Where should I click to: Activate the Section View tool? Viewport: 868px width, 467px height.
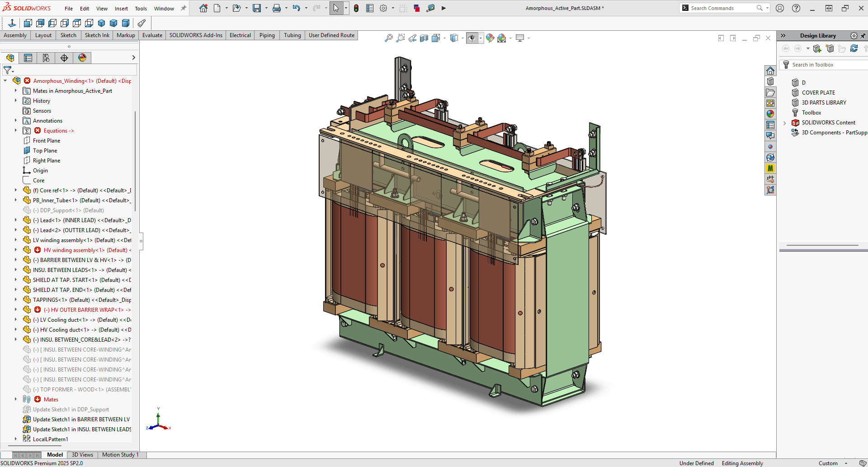(x=424, y=38)
